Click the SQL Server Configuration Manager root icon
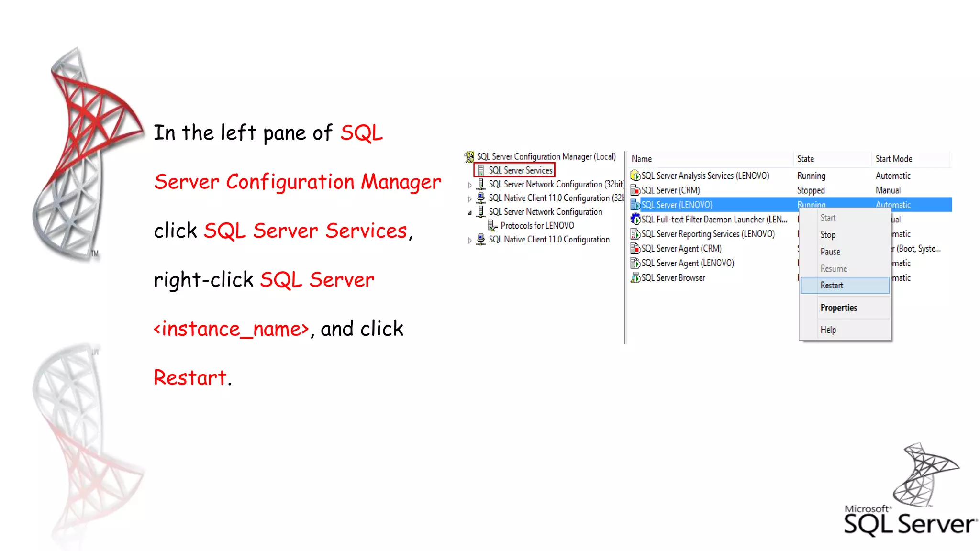Viewport: 980px width, 551px height. pyautogui.click(x=469, y=156)
